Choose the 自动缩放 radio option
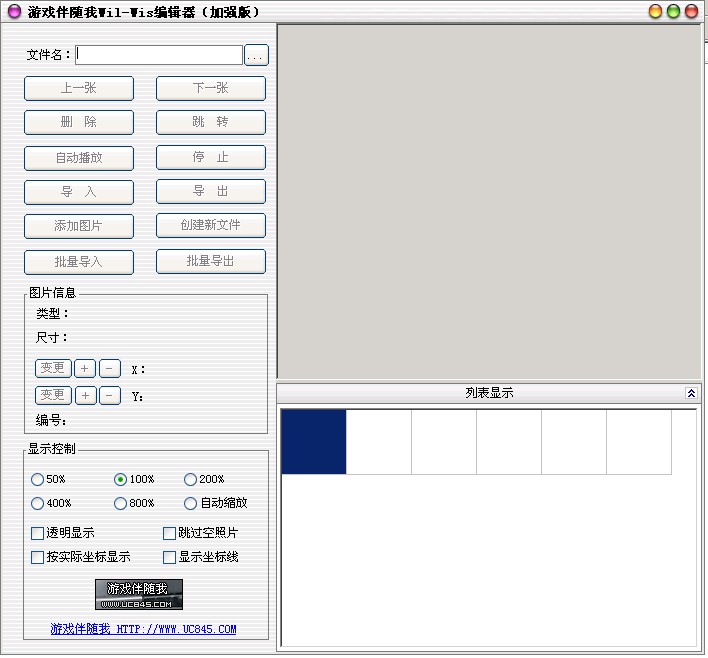Image resolution: width=708 pixels, height=658 pixels. pyautogui.click(x=190, y=504)
